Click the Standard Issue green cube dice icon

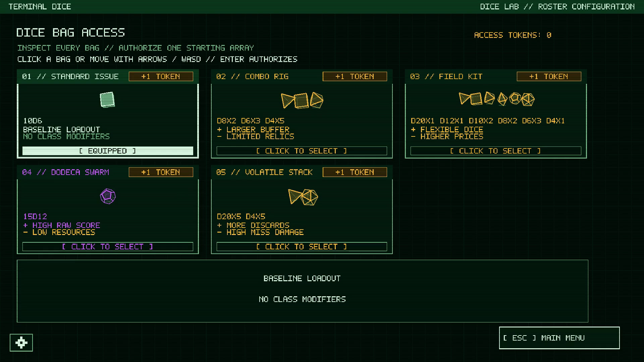(x=107, y=100)
